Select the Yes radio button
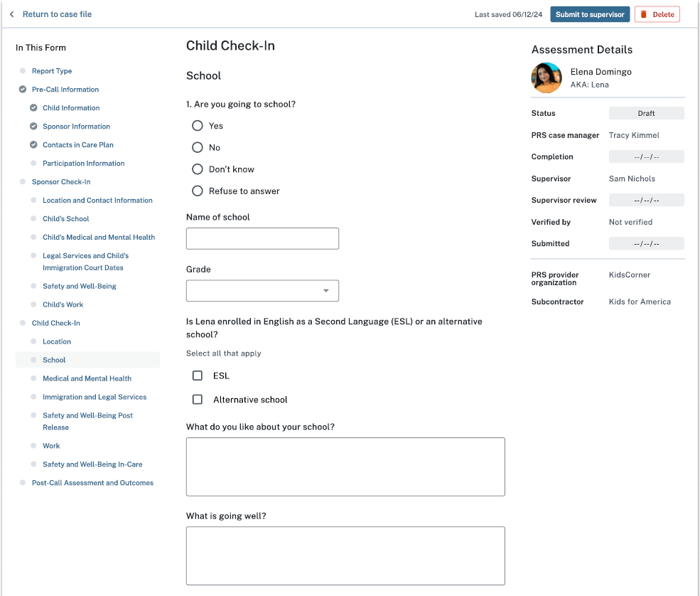 [198, 126]
